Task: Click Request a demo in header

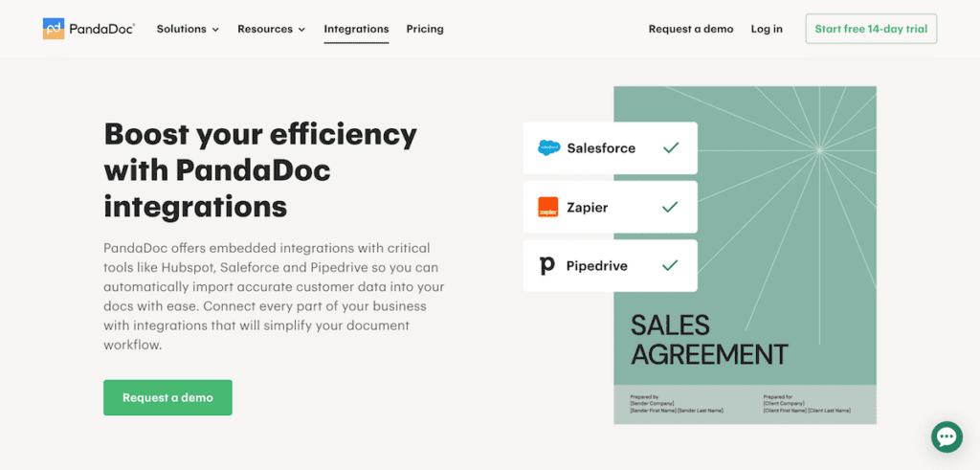Action: click(691, 29)
